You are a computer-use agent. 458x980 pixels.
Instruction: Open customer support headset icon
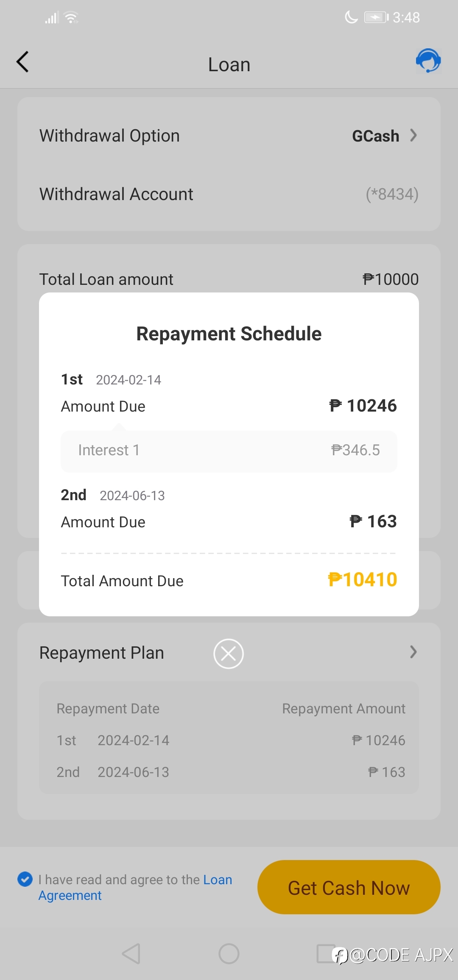tap(428, 61)
